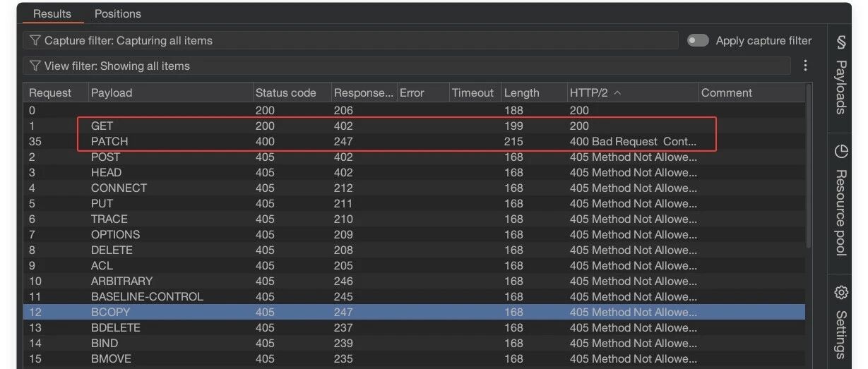Select the DELETE payload row
Image resolution: width=868 pixels, height=369 pixels.
click(x=414, y=250)
